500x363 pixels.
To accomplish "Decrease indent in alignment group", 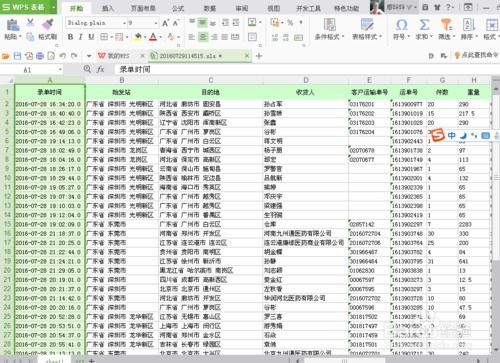I will pos(225,22).
